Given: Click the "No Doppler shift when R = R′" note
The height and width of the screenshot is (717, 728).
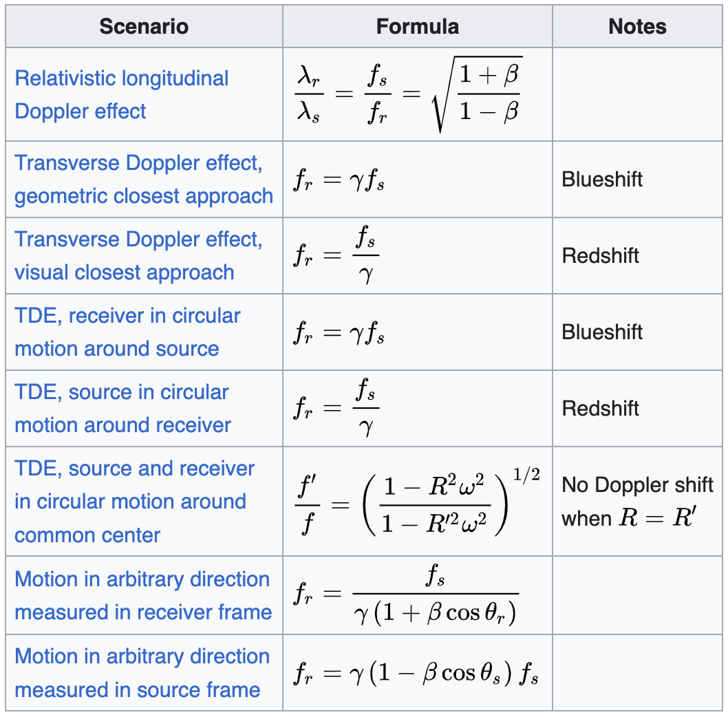Looking at the screenshot, I should pos(637,501).
